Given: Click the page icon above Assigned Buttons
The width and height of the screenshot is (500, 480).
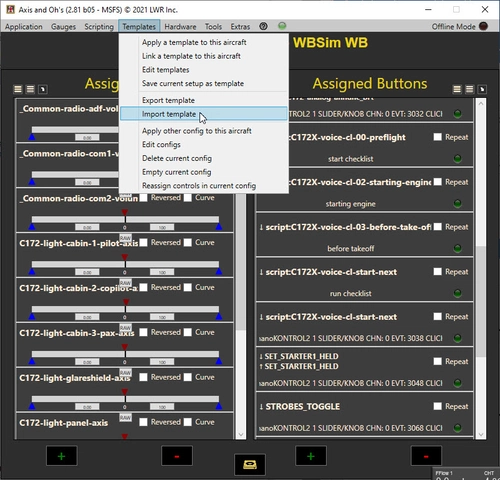Looking at the screenshot, I should (x=482, y=89).
